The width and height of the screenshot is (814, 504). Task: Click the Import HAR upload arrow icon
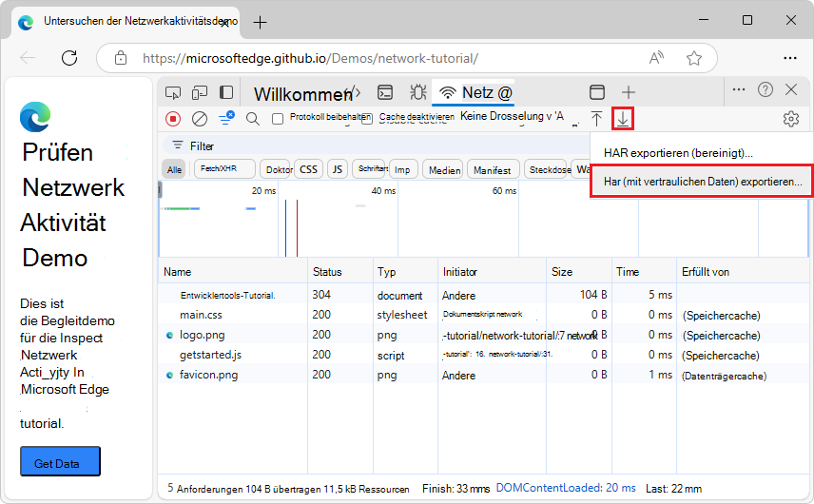click(x=596, y=119)
